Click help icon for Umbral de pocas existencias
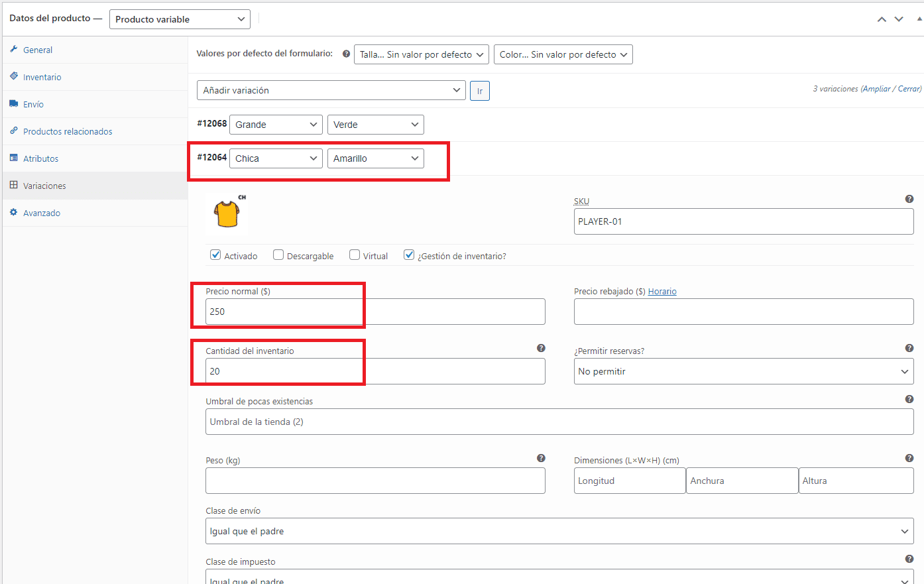 909,399
